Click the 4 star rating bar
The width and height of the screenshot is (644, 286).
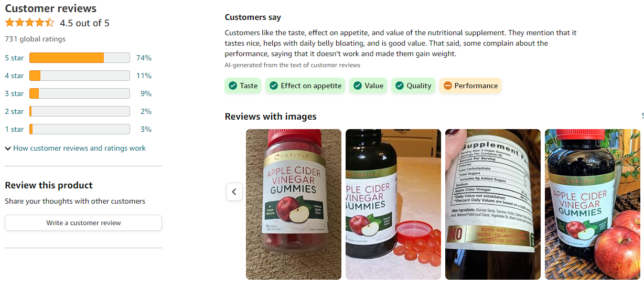pos(80,76)
